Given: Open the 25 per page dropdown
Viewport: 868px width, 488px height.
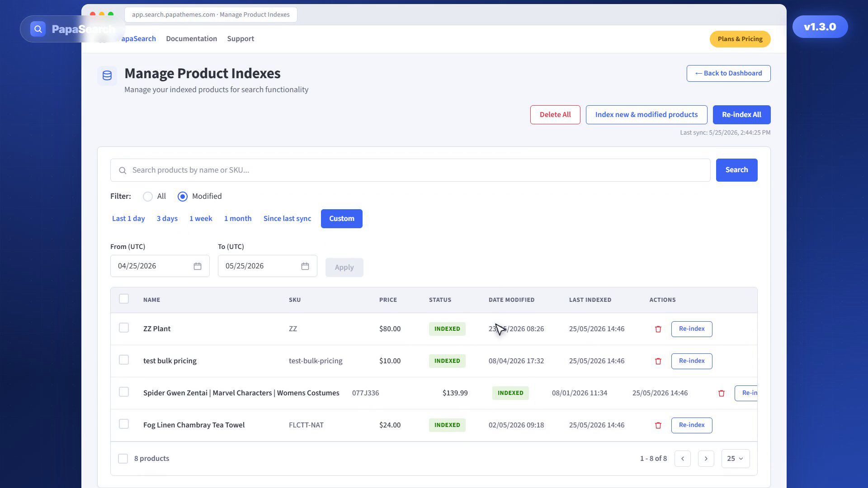Looking at the screenshot, I should 736,459.
